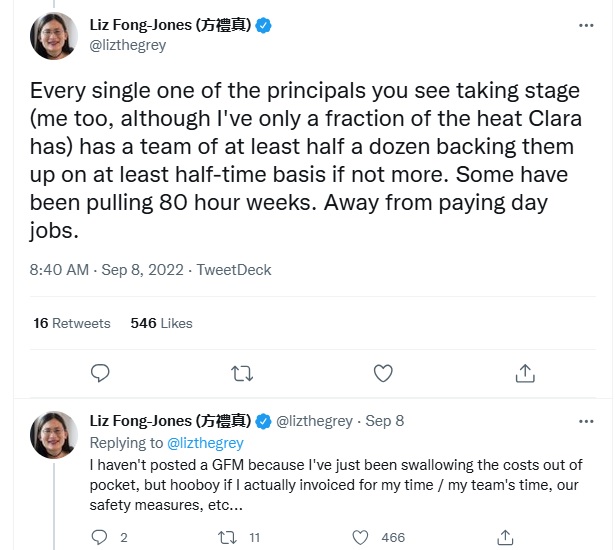Open the reply tweet's profile picture
This screenshot has width=615, height=550.
click(x=55, y=431)
